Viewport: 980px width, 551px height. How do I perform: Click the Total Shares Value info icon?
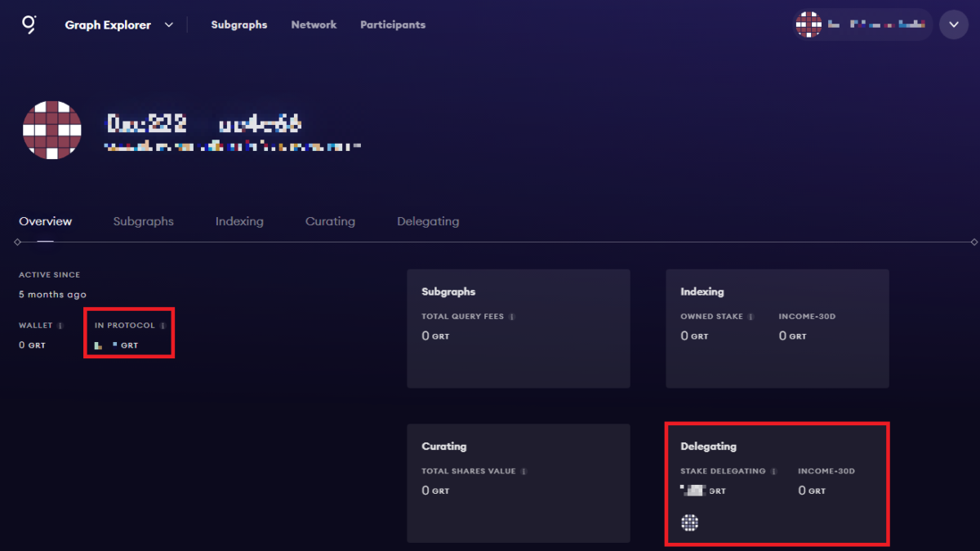point(524,471)
